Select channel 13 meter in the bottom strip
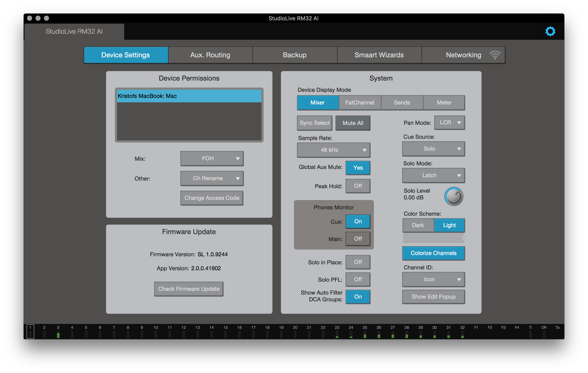Viewport: 588px width, 373px height. (197, 331)
